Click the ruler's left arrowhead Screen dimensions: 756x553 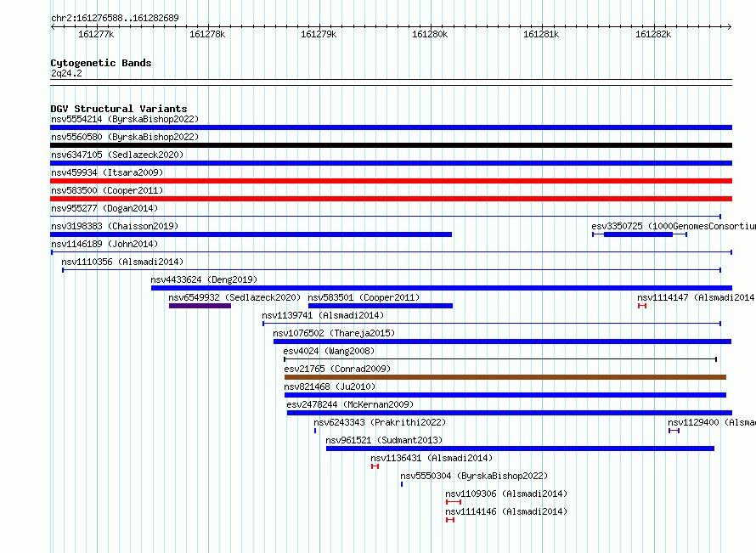(53, 26)
